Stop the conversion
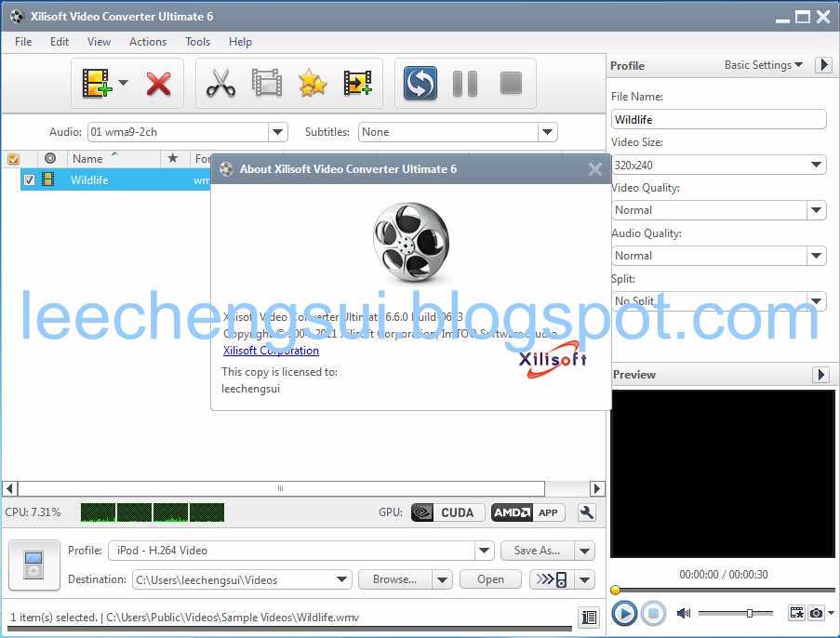 coord(511,83)
